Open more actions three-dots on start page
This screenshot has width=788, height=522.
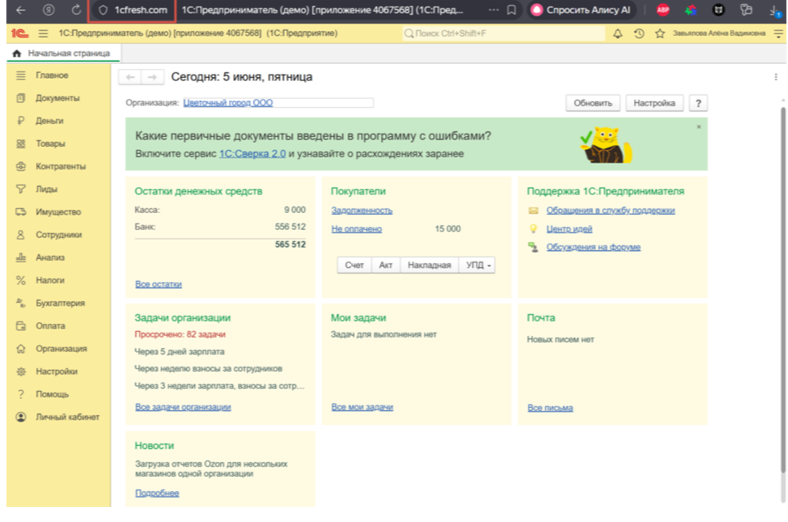[776, 77]
